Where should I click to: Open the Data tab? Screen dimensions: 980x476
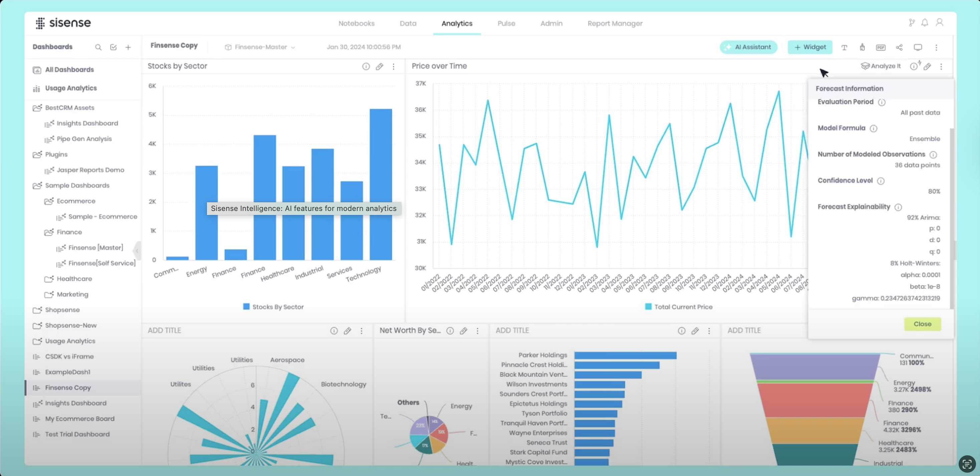point(408,24)
